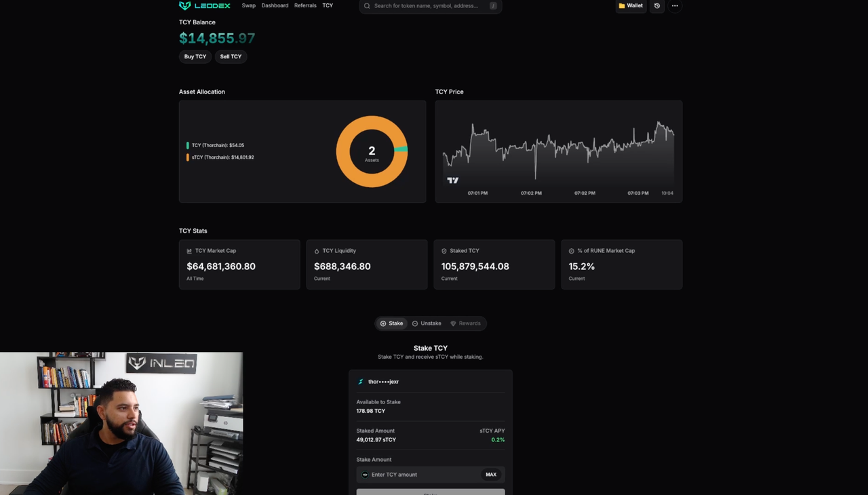Click the MAX button

coord(491,475)
